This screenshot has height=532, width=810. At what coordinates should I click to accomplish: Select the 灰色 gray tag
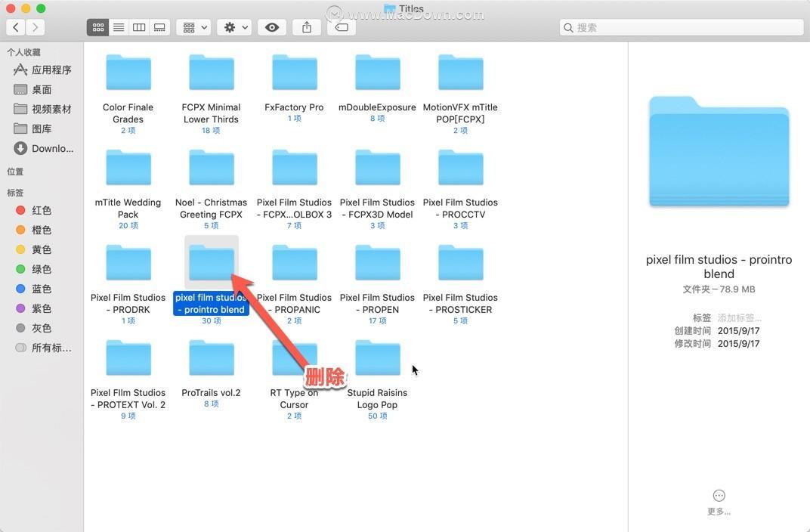[34, 328]
